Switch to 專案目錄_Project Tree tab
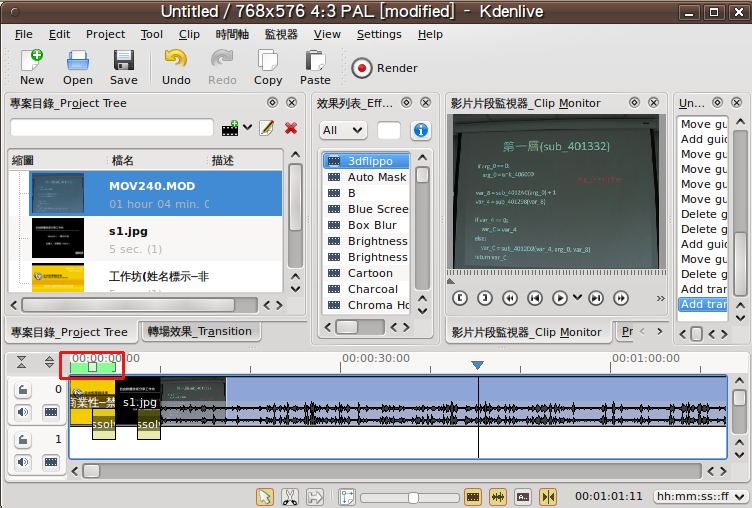This screenshot has height=508, width=752. click(x=70, y=332)
